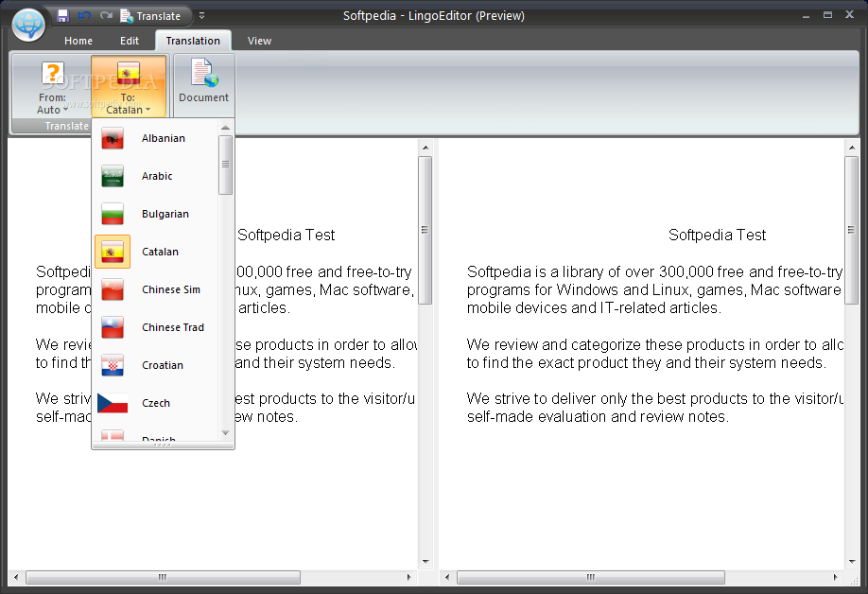This screenshot has height=594, width=868.
Task: Click Softpedia Test heading in right pane
Action: coord(717,236)
